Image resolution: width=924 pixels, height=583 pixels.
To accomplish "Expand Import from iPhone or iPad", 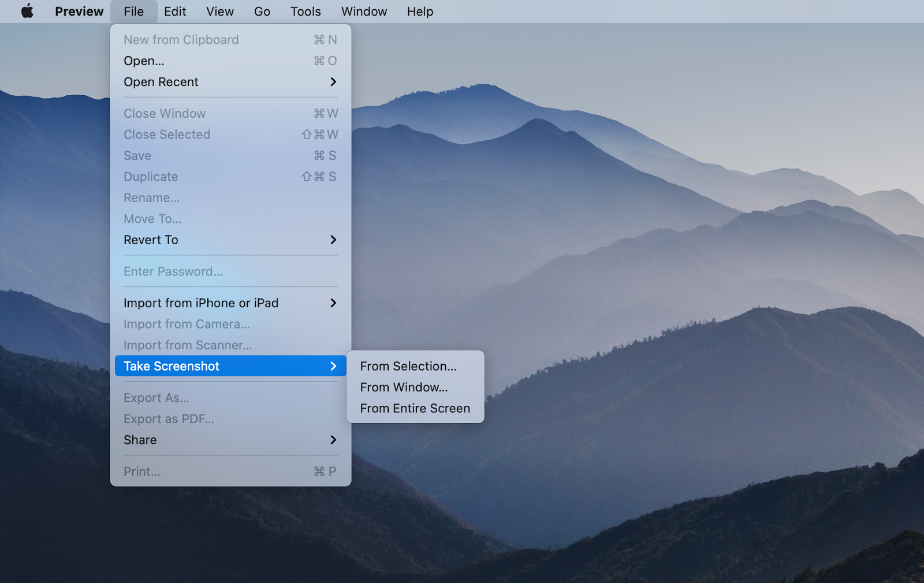I will tap(230, 303).
